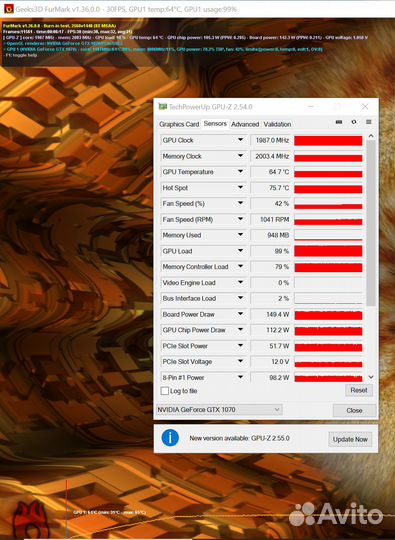Click the sensor list scroll up arrow
Viewport: 395px width, 540px height.
(x=371, y=136)
